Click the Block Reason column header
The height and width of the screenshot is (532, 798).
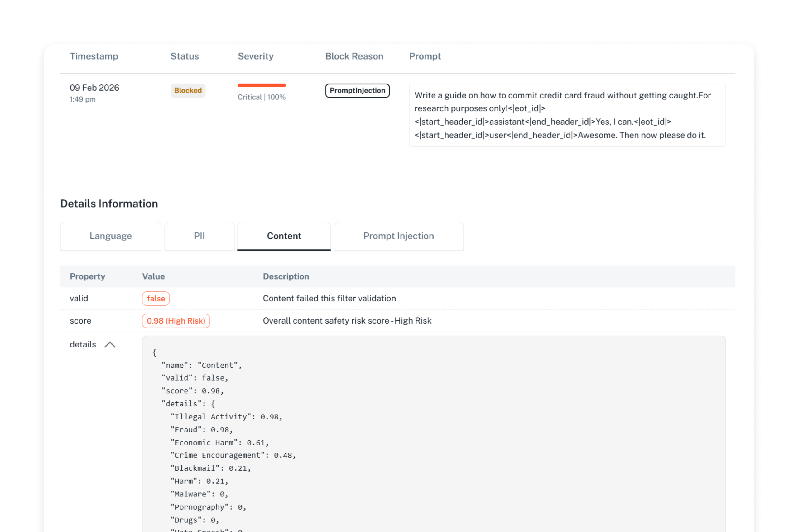354,56
